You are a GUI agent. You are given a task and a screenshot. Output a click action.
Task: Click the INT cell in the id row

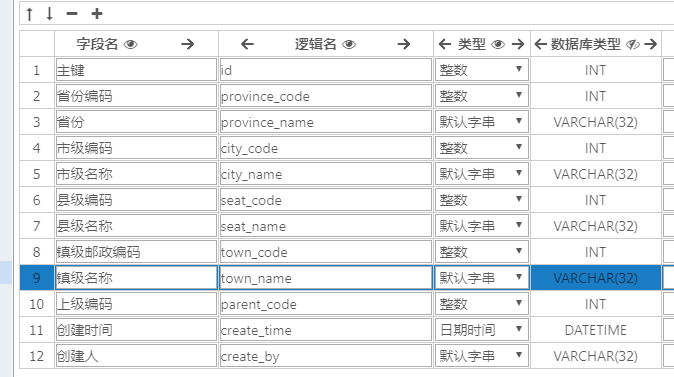(x=596, y=70)
